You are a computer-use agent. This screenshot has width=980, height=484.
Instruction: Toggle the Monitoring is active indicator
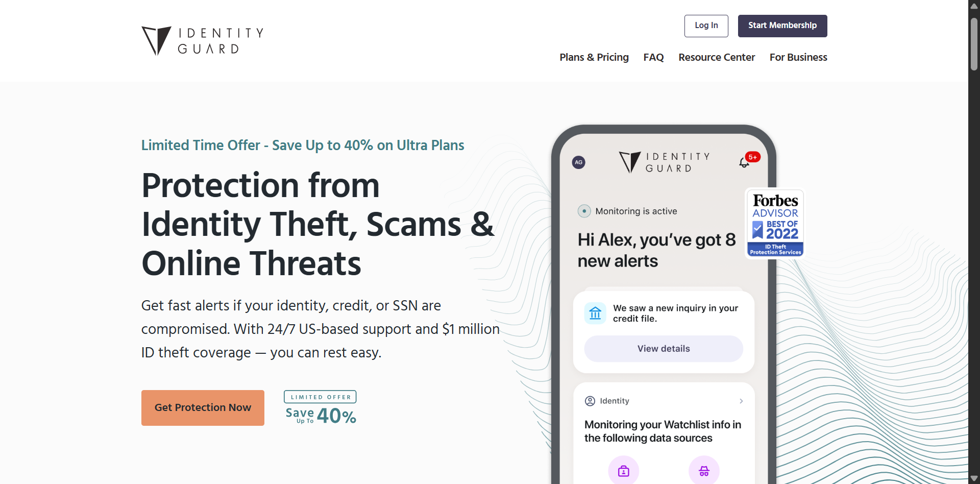click(x=584, y=211)
